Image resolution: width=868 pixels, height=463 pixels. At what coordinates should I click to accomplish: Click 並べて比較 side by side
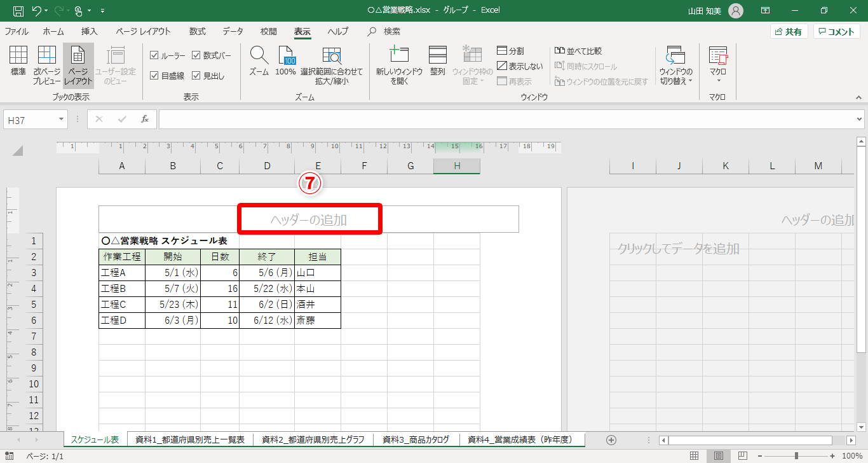tap(578, 51)
